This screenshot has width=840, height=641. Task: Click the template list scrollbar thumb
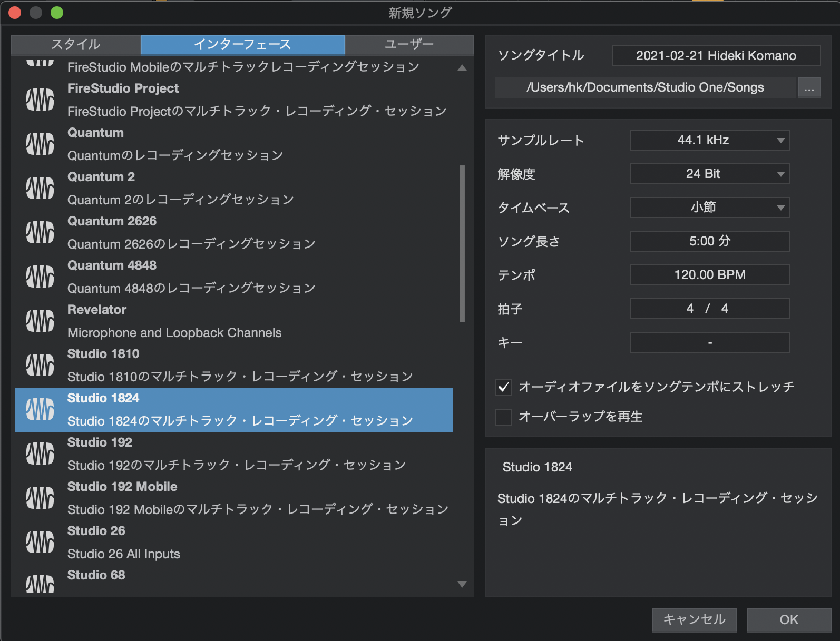[462, 243]
